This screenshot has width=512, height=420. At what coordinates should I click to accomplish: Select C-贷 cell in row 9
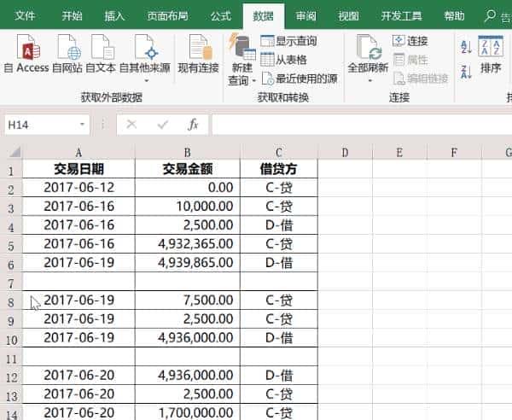tap(279, 318)
